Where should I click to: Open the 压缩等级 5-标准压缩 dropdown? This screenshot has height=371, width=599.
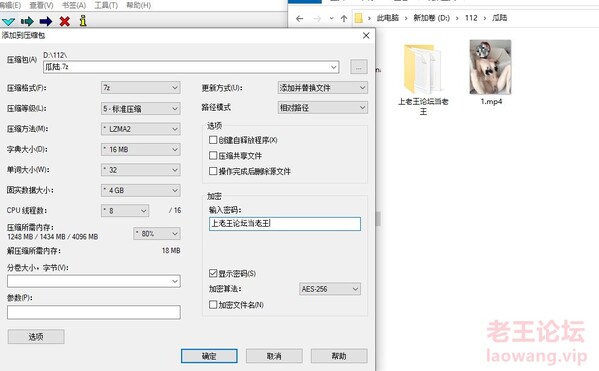point(140,109)
